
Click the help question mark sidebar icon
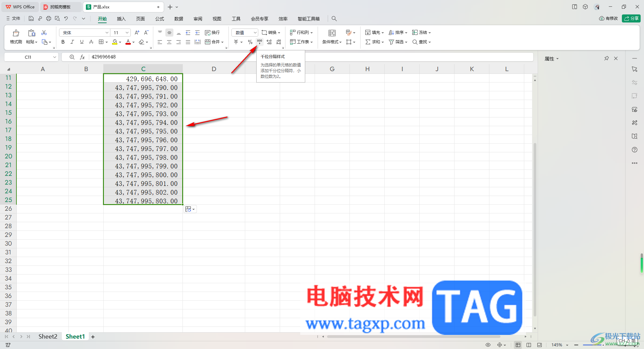[635, 150]
